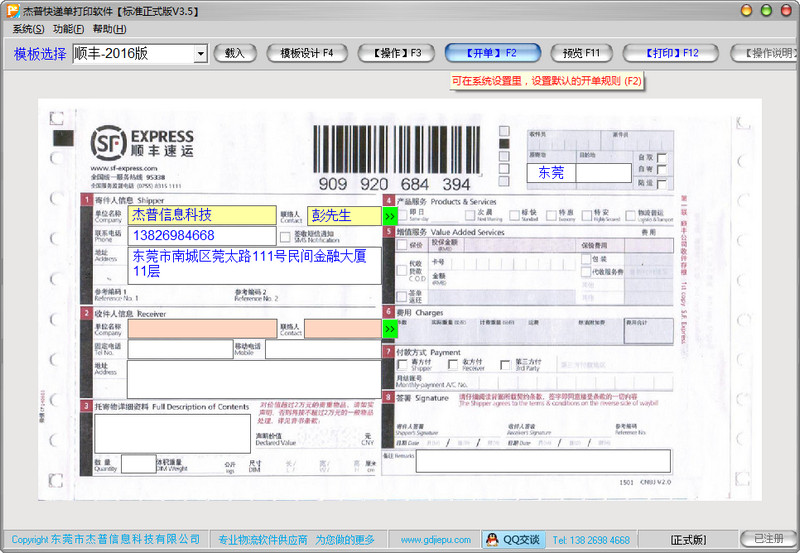This screenshot has width=800, height=553.
Task: Click the 备注 remarks input field
Action: [543, 461]
